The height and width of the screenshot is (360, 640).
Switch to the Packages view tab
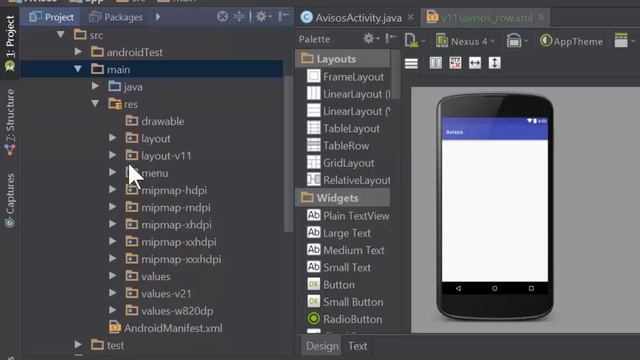tap(116, 17)
